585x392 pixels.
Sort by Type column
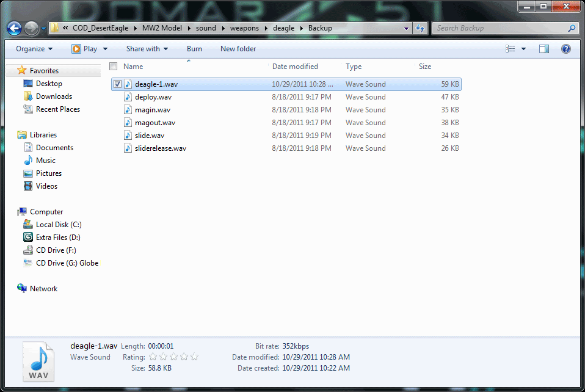pos(354,67)
